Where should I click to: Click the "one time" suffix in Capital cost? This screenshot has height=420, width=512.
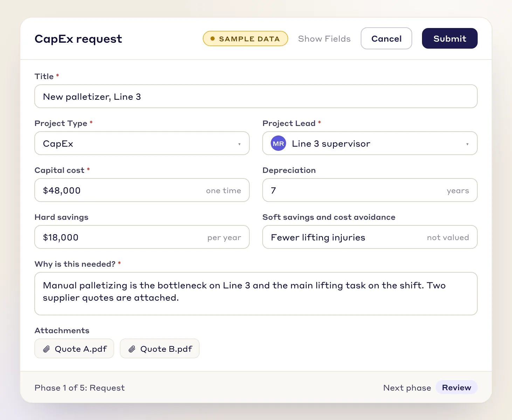pyautogui.click(x=223, y=191)
